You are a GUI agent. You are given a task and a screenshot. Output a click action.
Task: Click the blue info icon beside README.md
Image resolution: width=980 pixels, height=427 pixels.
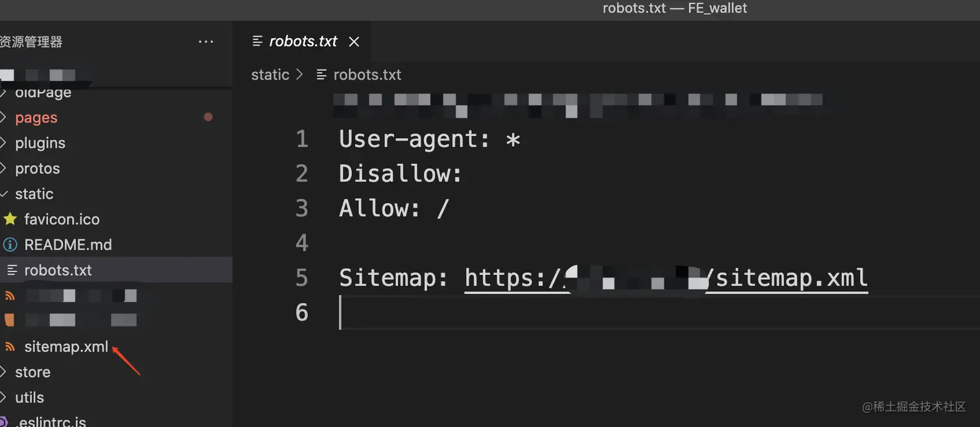[10, 245]
